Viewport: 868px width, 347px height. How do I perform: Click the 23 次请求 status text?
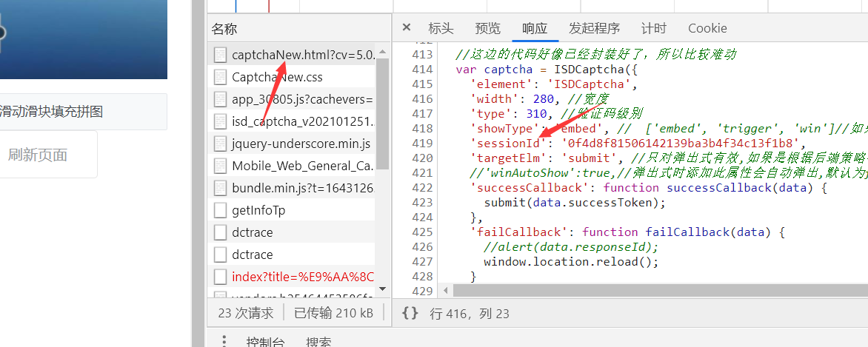[x=246, y=313]
